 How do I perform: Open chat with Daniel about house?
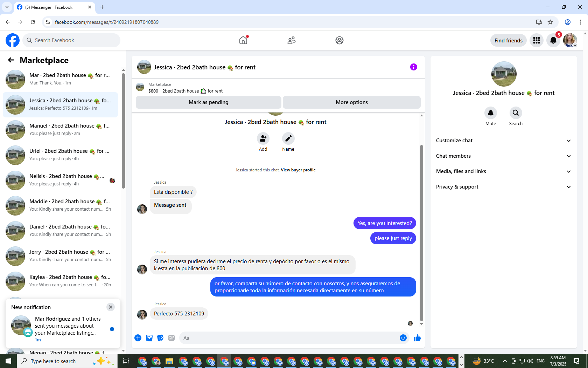point(60,231)
